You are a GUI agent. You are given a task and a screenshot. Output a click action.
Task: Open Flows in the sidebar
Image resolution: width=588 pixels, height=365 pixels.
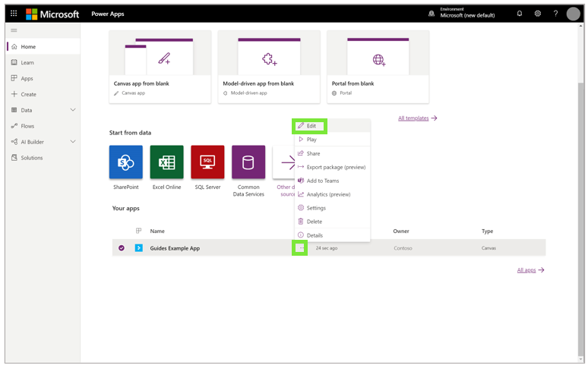coord(43,126)
